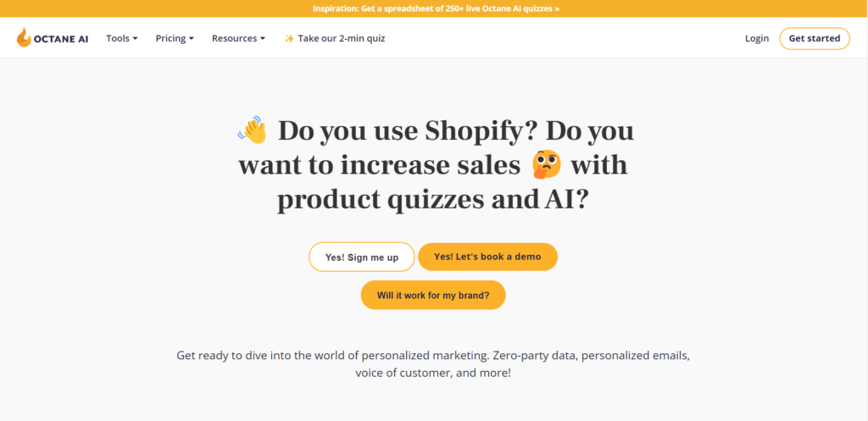Click "Will it work for my brand?" button
The image size is (868, 421).
tap(433, 295)
